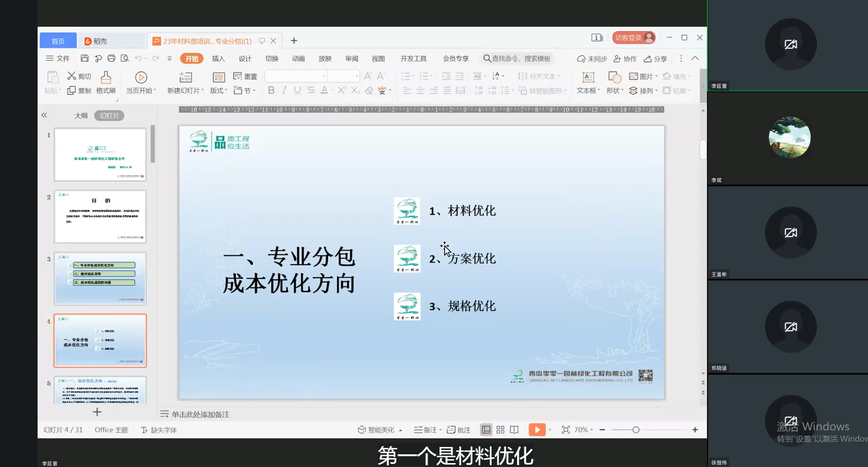Switch to Slide Sorter view

pos(500,430)
